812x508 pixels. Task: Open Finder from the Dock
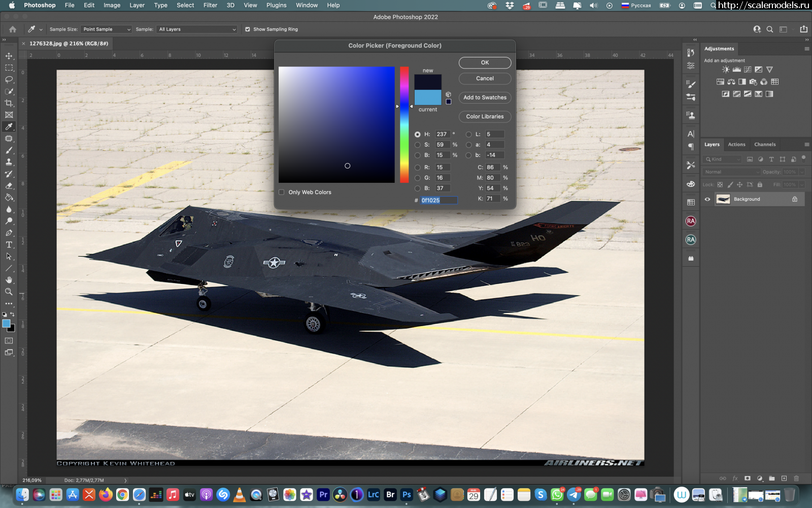point(22,494)
